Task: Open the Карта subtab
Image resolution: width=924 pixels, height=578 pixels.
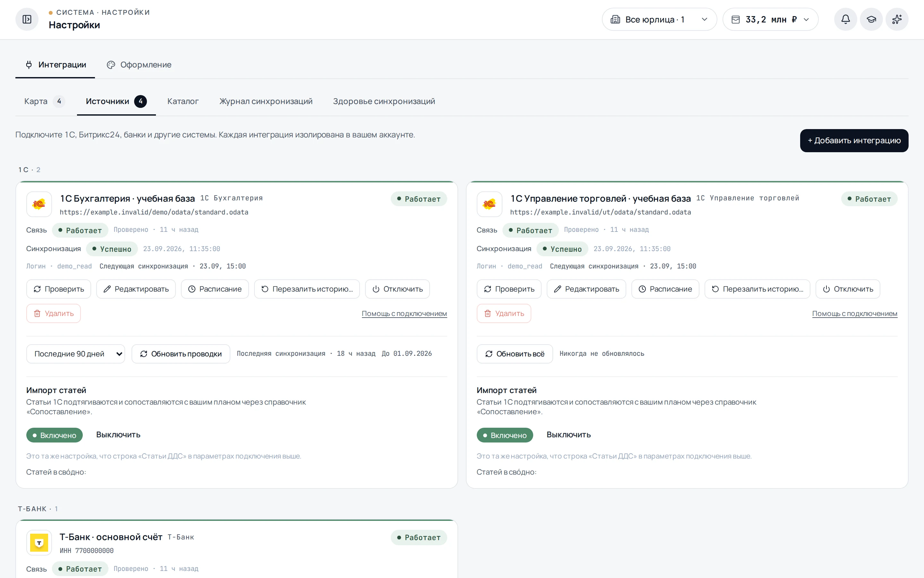Action: pos(44,101)
